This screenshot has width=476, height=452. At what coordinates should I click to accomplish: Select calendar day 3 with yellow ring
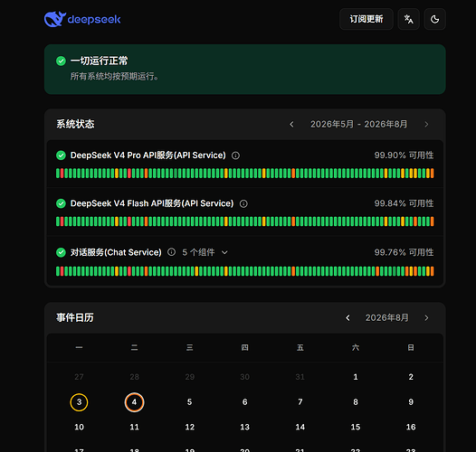79,402
